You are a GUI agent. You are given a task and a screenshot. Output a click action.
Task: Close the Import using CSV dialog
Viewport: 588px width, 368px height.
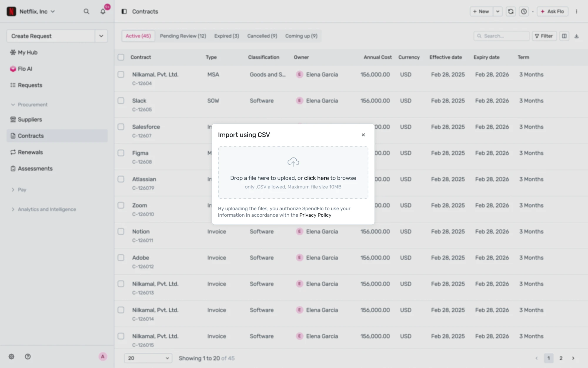(x=363, y=135)
